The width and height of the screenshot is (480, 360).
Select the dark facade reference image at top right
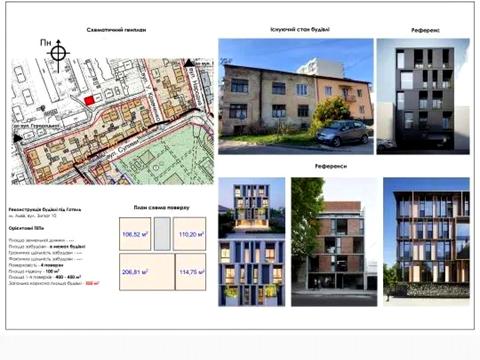tap(423, 96)
